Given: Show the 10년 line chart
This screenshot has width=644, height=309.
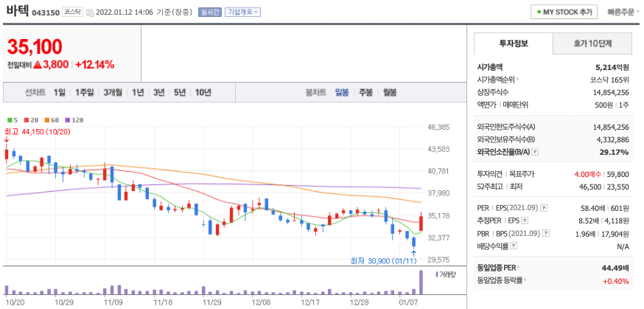Looking at the screenshot, I should (x=203, y=92).
